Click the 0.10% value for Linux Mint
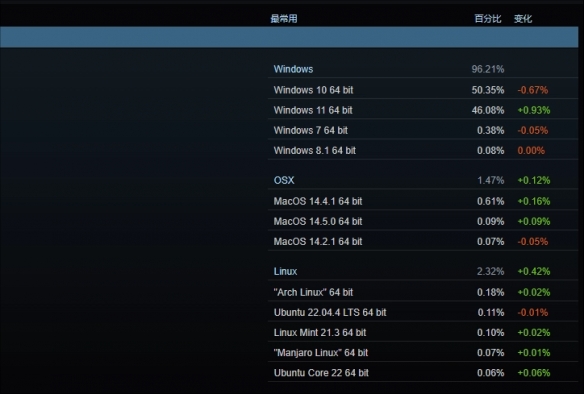Image resolution: width=584 pixels, height=394 pixels. (x=491, y=332)
